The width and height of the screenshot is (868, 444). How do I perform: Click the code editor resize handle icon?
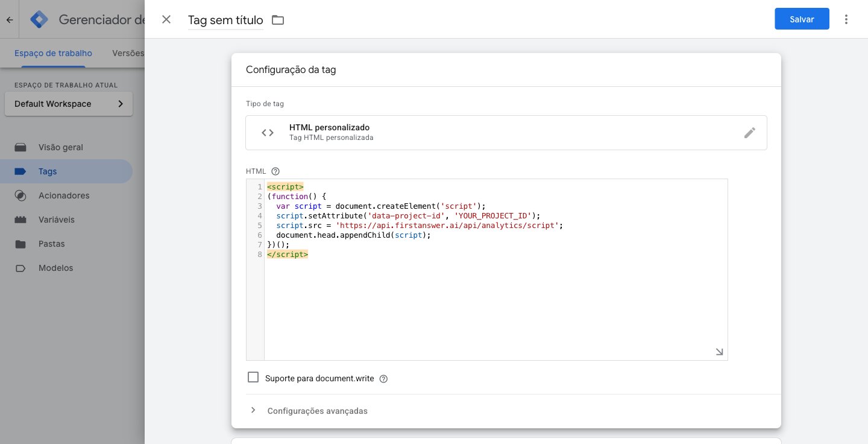tap(719, 352)
